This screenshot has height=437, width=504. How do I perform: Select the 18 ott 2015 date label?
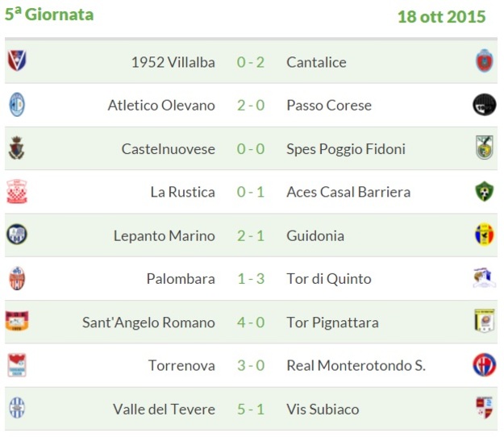(442, 17)
